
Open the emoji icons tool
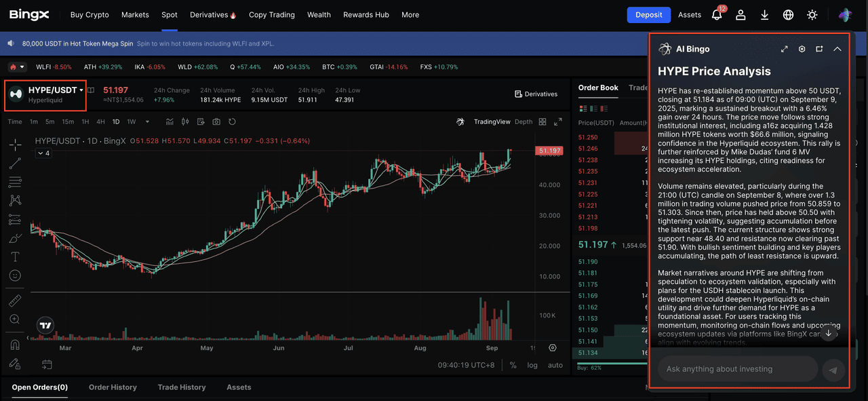coord(15,275)
